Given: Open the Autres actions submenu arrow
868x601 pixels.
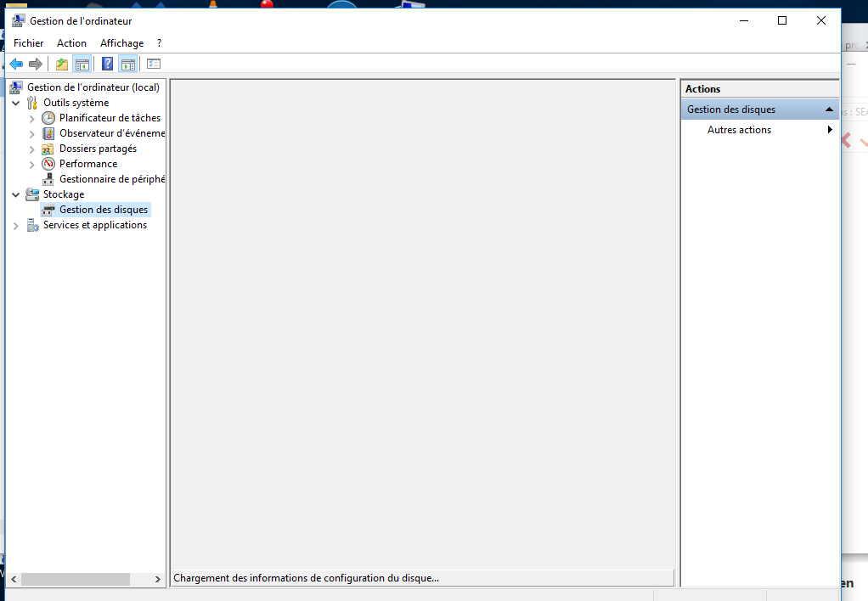Looking at the screenshot, I should pyautogui.click(x=830, y=130).
